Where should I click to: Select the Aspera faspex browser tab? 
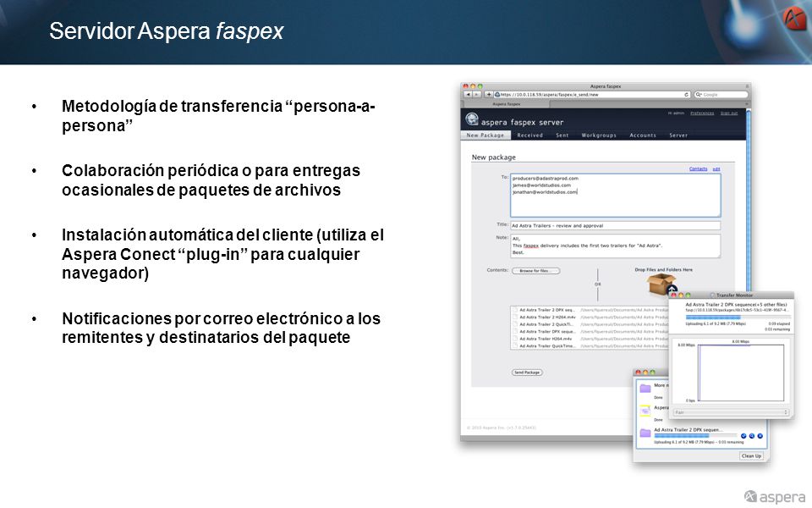(x=506, y=104)
